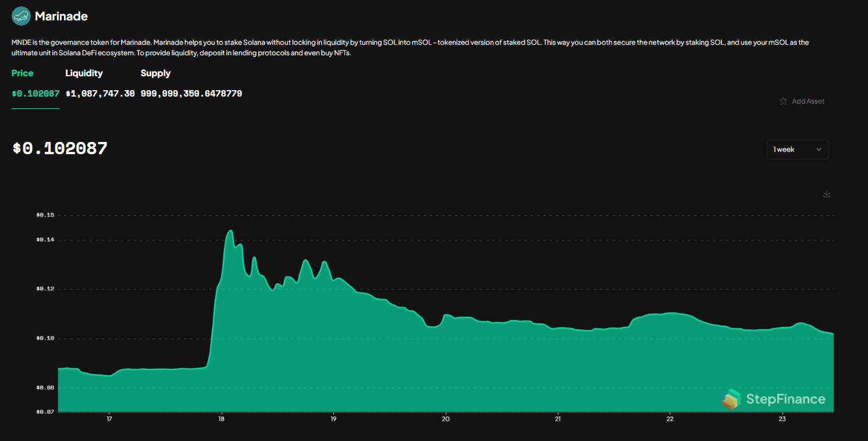Select the Price tab

click(x=22, y=73)
